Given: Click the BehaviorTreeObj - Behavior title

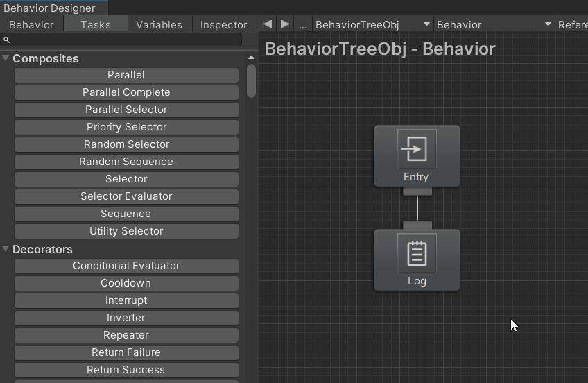Looking at the screenshot, I should (x=380, y=49).
